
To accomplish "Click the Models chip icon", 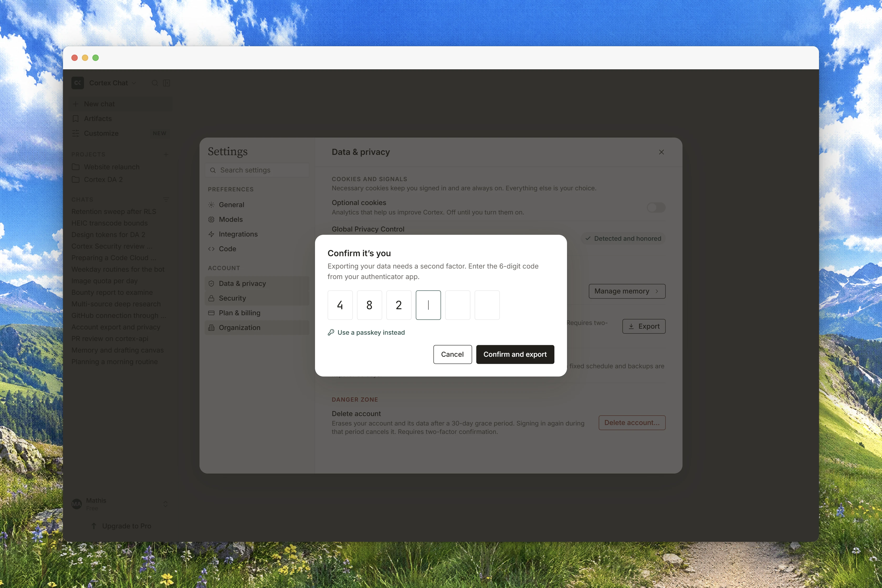I will [x=212, y=219].
